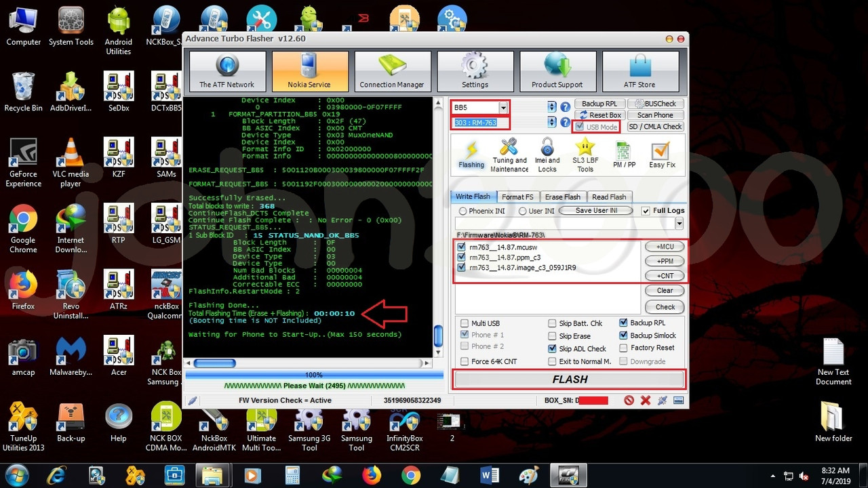Enable Multi USB checkbox

(465, 323)
